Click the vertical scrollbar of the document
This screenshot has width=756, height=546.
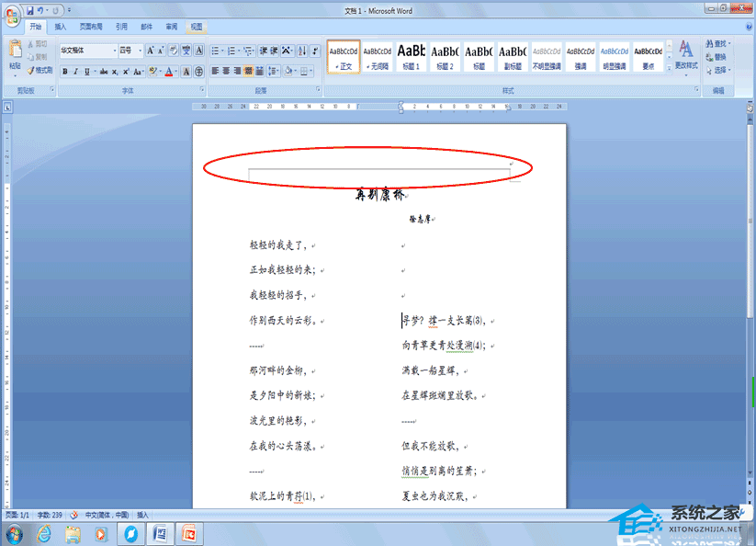750,222
